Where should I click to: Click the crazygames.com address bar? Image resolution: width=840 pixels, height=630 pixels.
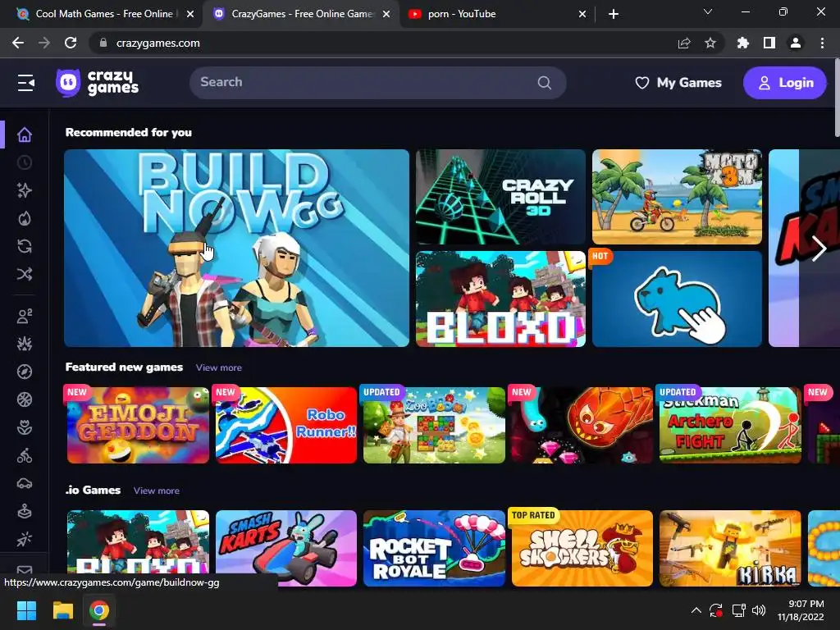click(381, 43)
